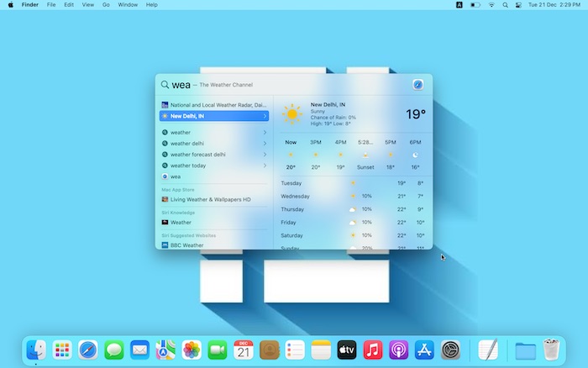Click the Saturday forecast row
The image size is (588, 368).
click(x=353, y=235)
